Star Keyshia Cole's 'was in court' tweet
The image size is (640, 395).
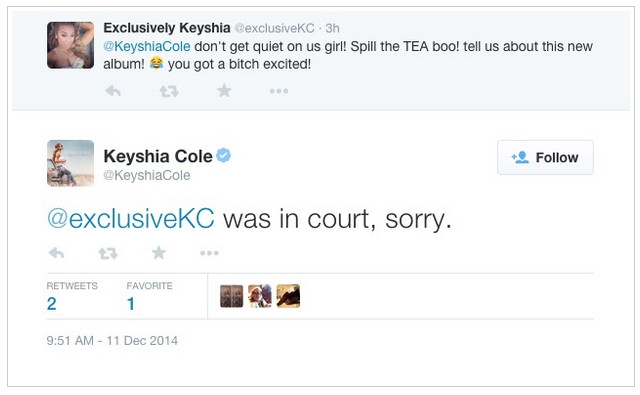[159, 253]
